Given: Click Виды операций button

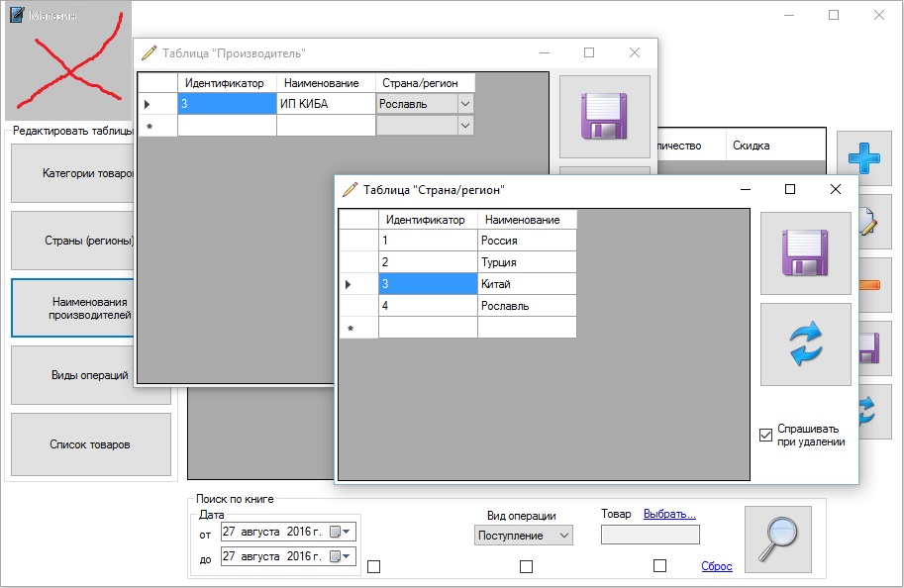Looking at the screenshot, I should 90,375.
